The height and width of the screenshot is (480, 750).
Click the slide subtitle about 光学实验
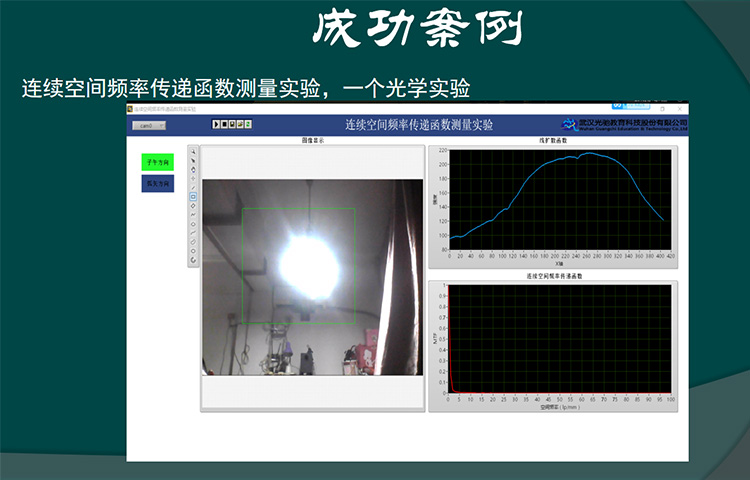click(x=246, y=88)
